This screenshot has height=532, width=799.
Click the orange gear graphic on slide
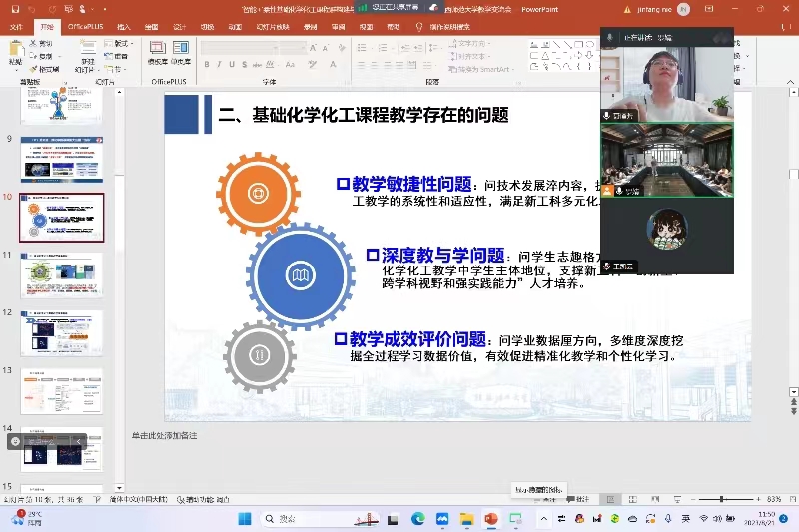coord(257,192)
